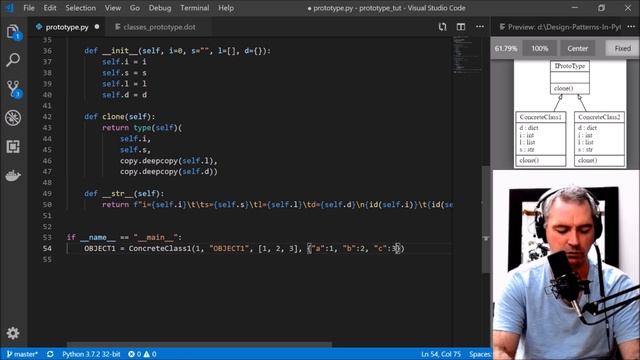The width and height of the screenshot is (640, 360).
Task: Click the Open Changes icon in editor toolbar
Action: [x=442, y=27]
